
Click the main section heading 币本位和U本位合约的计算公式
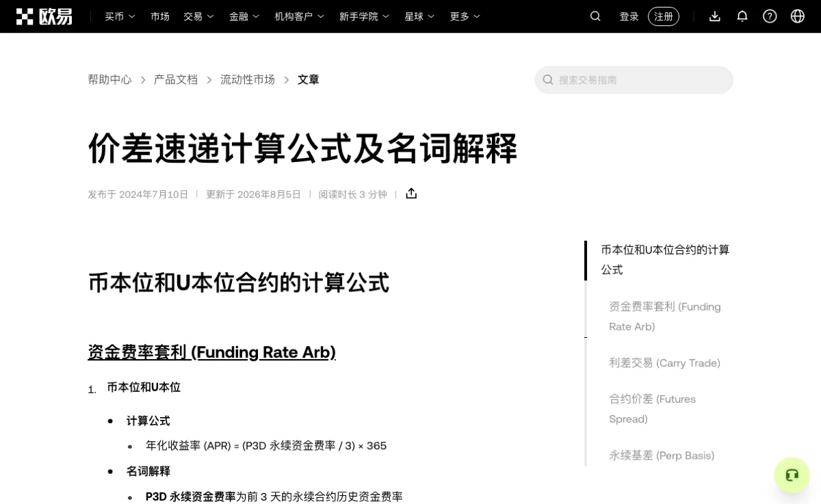(239, 282)
